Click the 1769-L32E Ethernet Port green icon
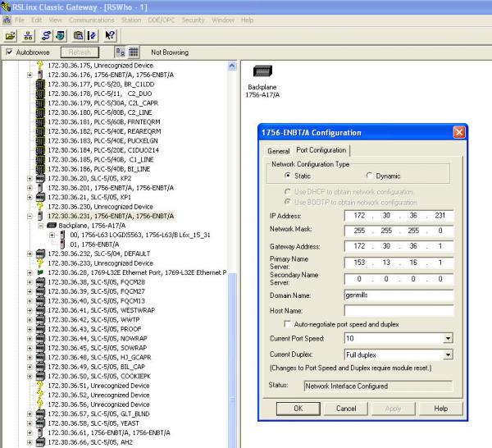Image resolution: width=492 pixels, height=448 pixels. coord(40,272)
